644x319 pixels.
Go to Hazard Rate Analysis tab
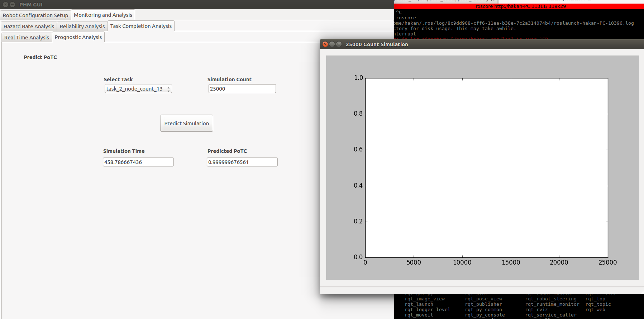click(x=29, y=26)
